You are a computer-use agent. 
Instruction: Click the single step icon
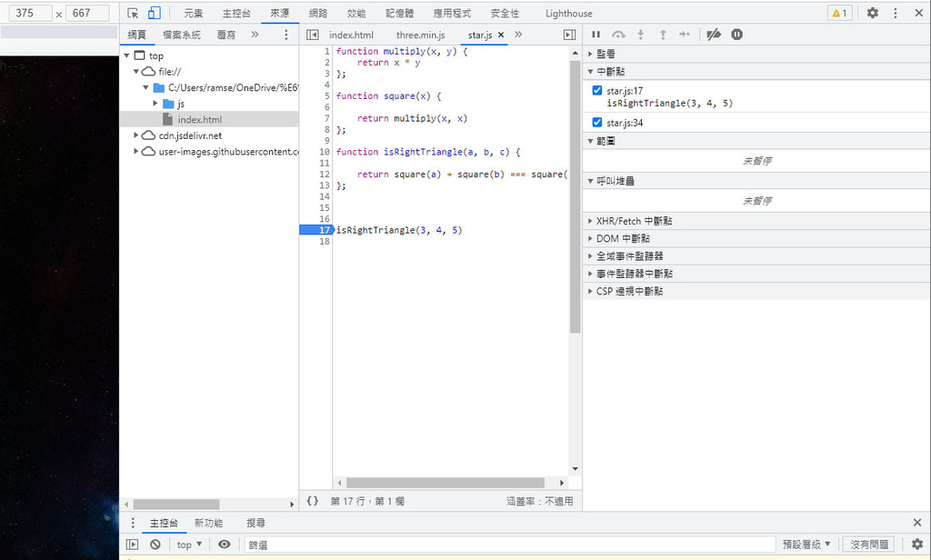pyautogui.click(x=685, y=35)
